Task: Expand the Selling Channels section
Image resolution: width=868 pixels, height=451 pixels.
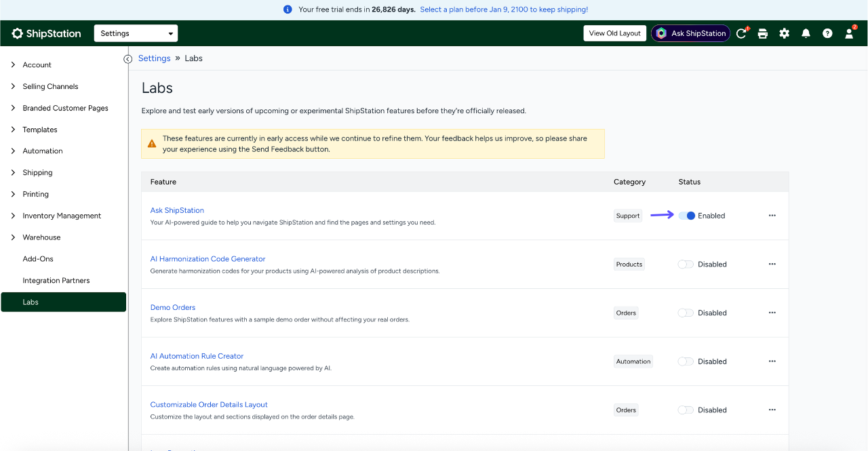Action: [x=50, y=87]
